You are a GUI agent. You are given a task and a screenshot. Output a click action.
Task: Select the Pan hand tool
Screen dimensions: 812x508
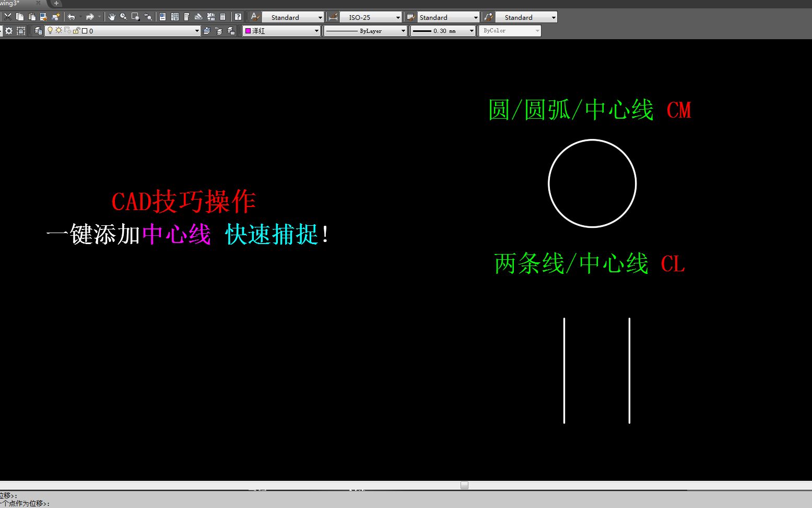coord(111,17)
